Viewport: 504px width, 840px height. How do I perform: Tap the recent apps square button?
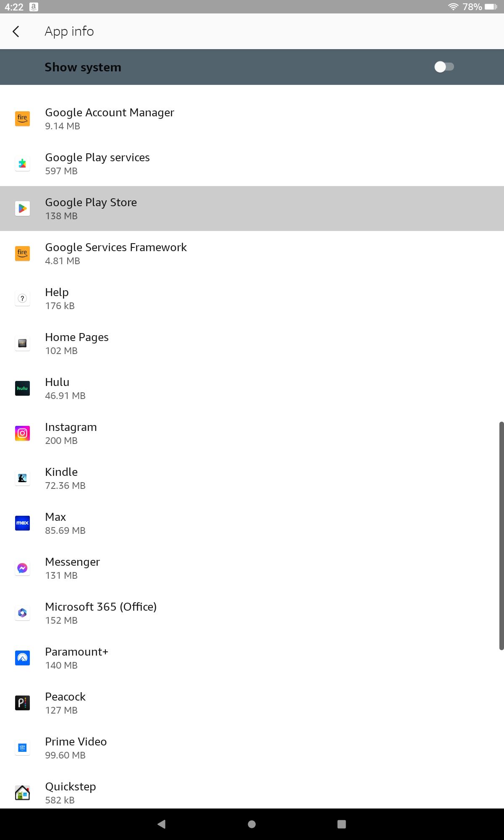point(341,824)
